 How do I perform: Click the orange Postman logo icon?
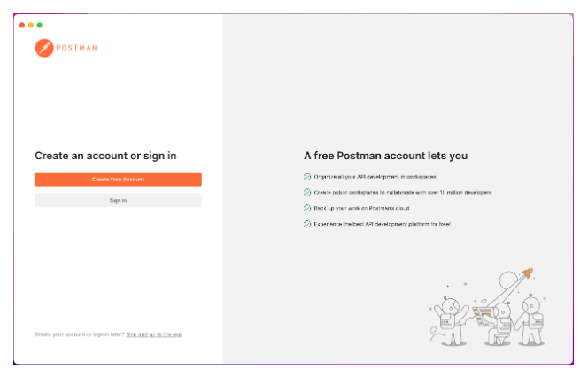[44, 48]
